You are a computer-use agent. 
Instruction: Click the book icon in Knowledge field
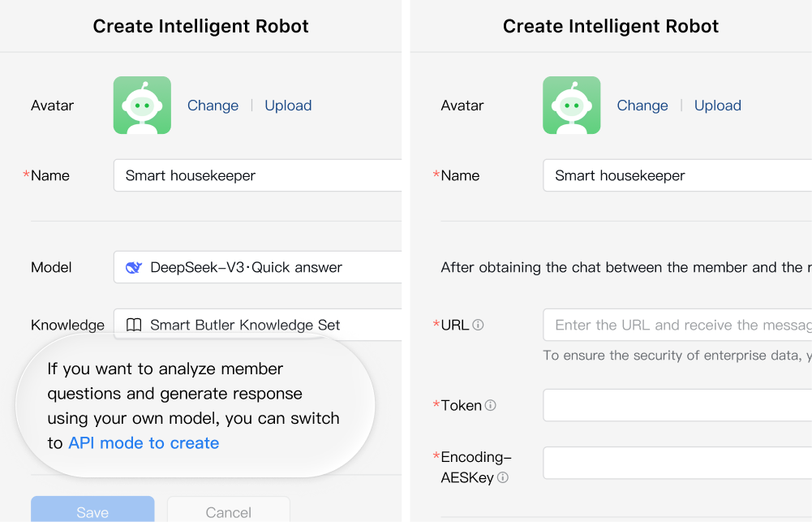(x=134, y=326)
